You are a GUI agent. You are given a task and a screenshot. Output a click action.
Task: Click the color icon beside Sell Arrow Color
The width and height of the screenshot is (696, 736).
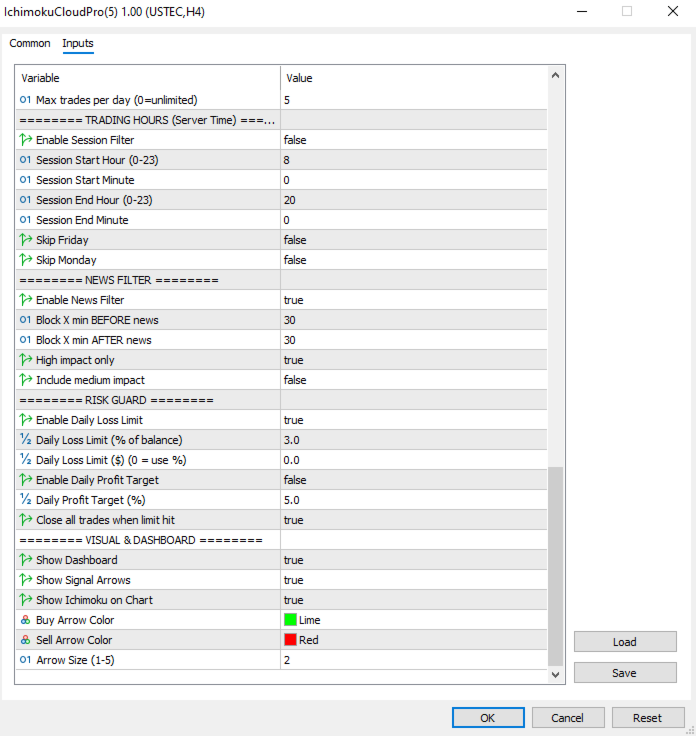click(25, 640)
